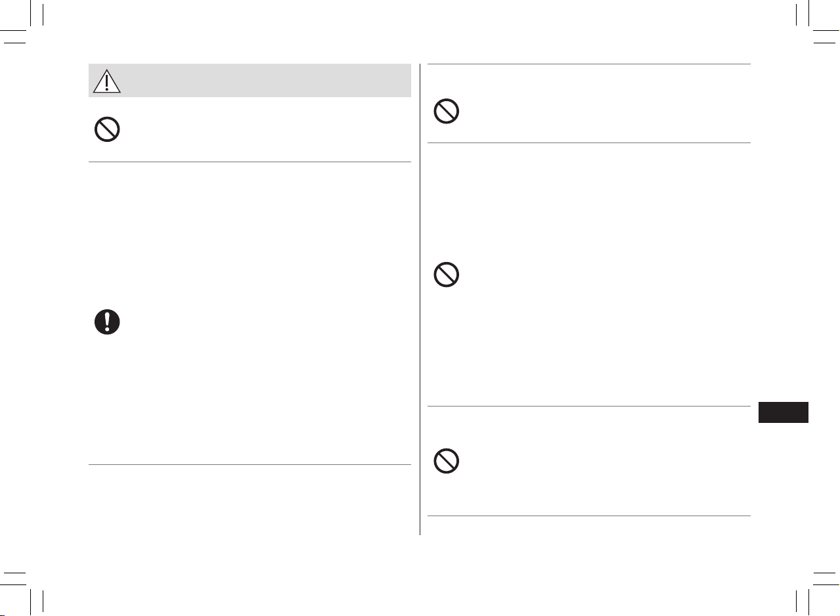Select the bottom horizontal rule of right column
The height and width of the screenshot is (616, 840).
tap(589, 516)
